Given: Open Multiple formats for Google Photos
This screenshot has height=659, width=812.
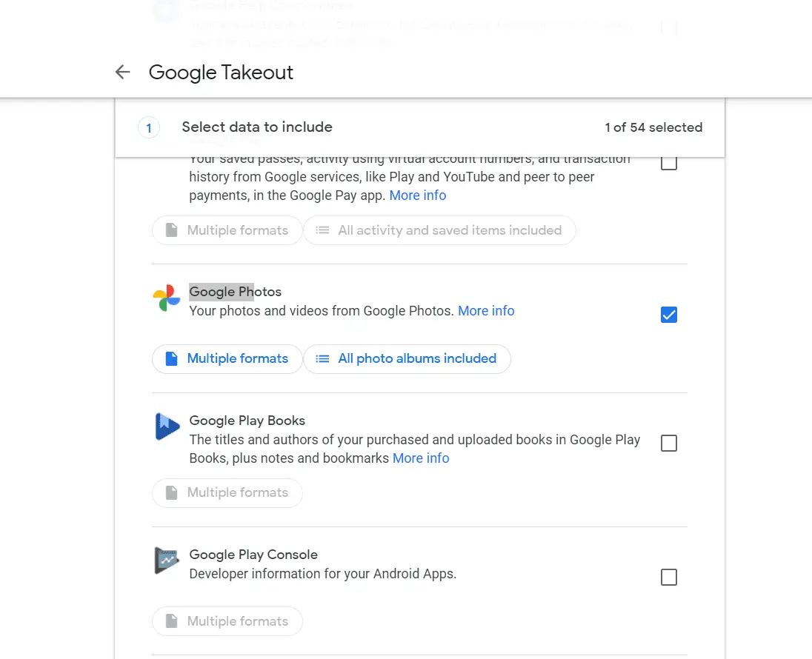Looking at the screenshot, I should click(227, 359).
